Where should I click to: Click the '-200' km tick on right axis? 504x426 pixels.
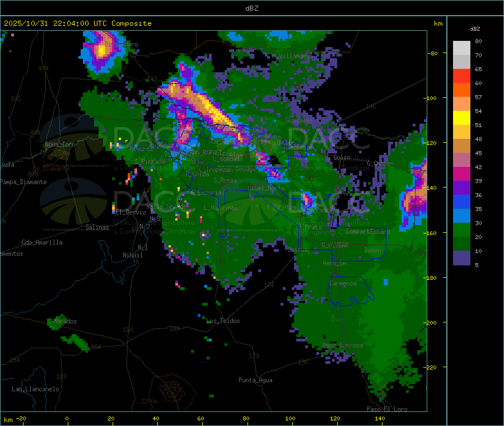[431, 322]
